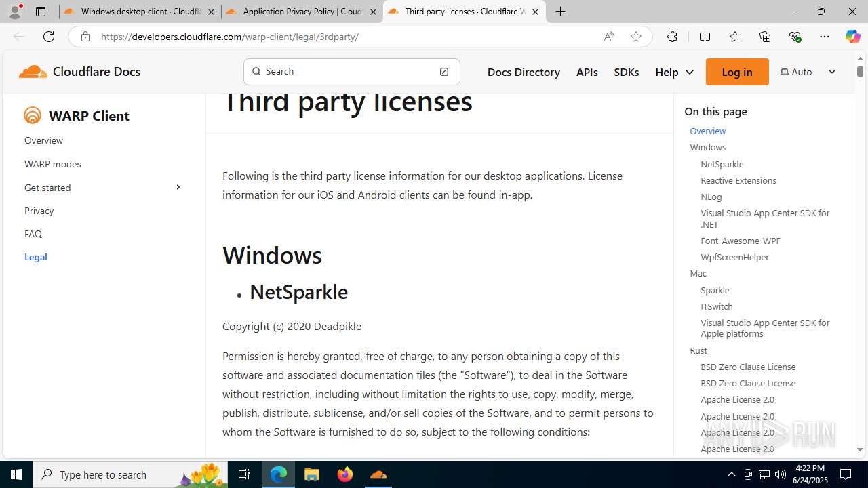The height and width of the screenshot is (488, 868).
Task: Switch to Windows desktop client tab
Action: (x=139, y=12)
